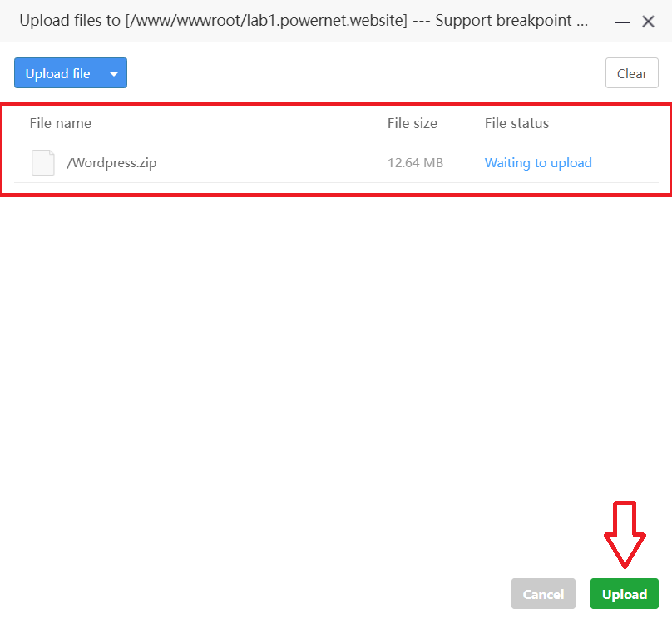
Task: Start uploading with the green Upload button
Action: pyautogui.click(x=625, y=594)
